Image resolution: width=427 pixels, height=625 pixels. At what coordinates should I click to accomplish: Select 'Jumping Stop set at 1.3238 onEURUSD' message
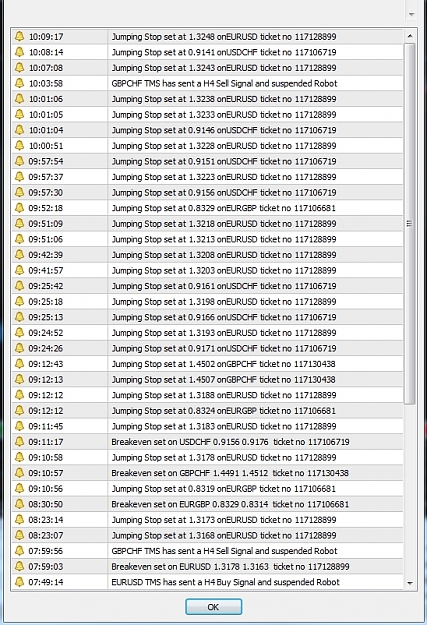pyautogui.click(x=224, y=99)
